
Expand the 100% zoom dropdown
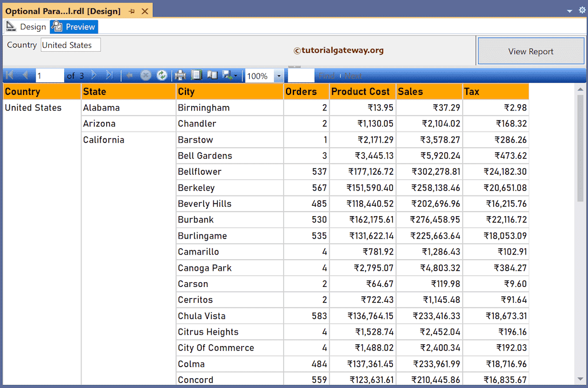279,76
